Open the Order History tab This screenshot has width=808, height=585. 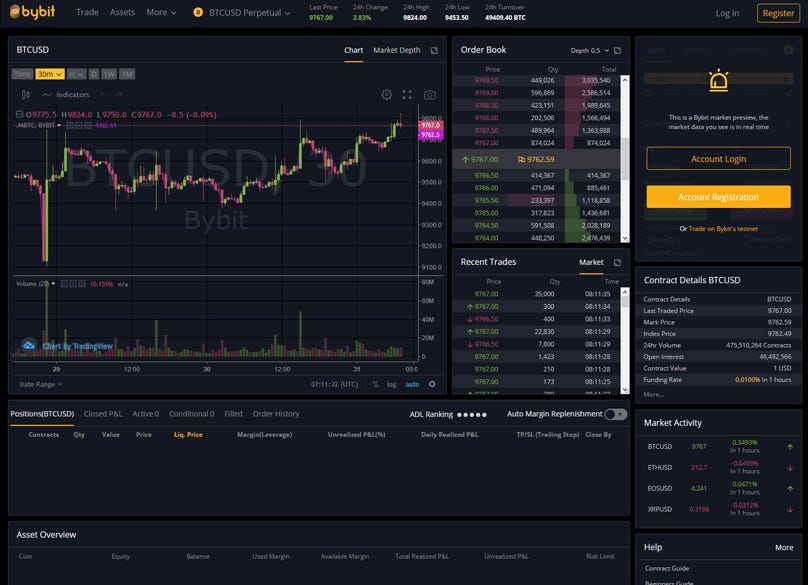[276, 414]
